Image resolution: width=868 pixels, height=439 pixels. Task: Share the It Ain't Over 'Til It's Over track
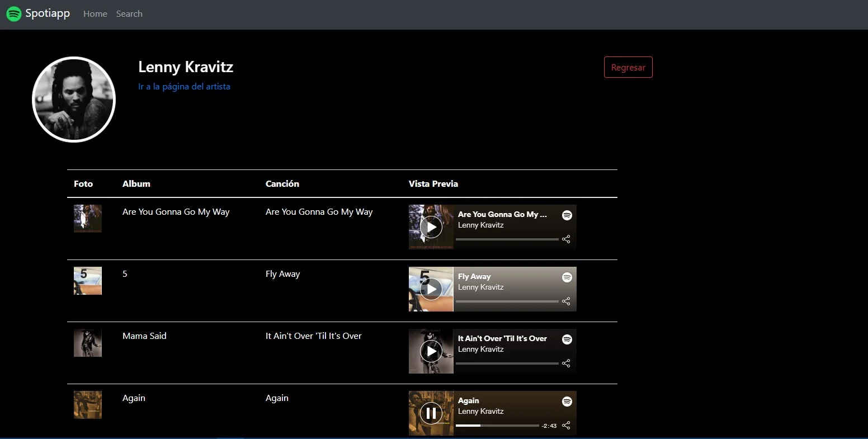point(566,364)
